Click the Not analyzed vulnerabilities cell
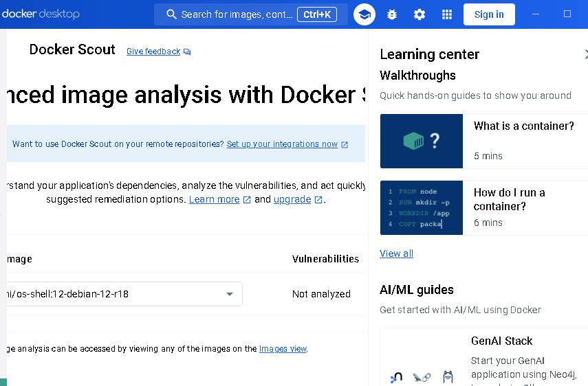 [321, 294]
